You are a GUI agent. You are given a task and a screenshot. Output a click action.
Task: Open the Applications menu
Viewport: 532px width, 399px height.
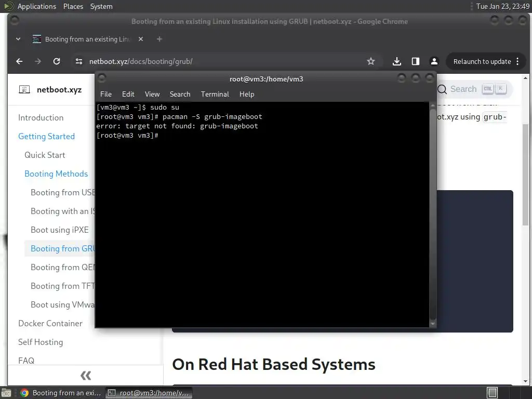[37, 6]
